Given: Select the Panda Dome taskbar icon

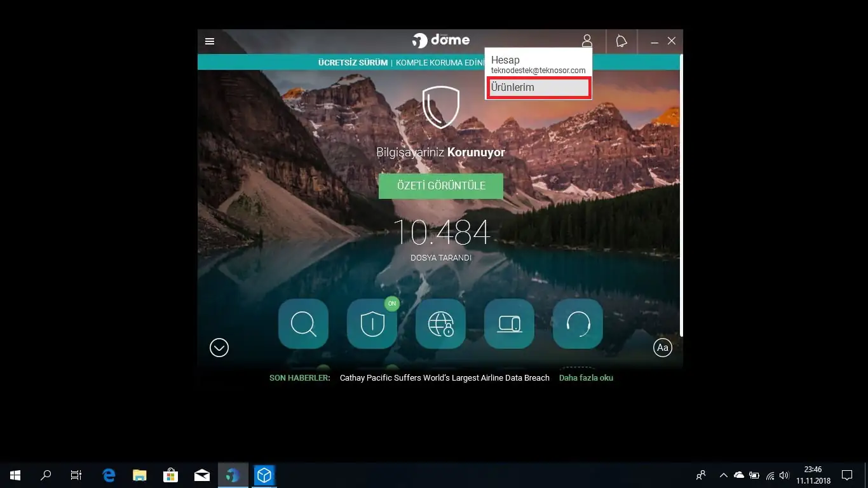Looking at the screenshot, I should coord(233,475).
